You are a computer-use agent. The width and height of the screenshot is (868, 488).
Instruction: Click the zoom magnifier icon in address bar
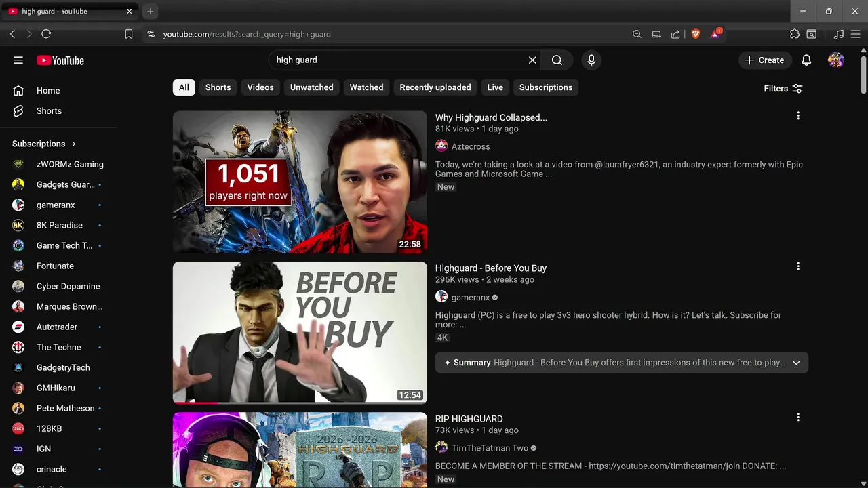[637, 34]
